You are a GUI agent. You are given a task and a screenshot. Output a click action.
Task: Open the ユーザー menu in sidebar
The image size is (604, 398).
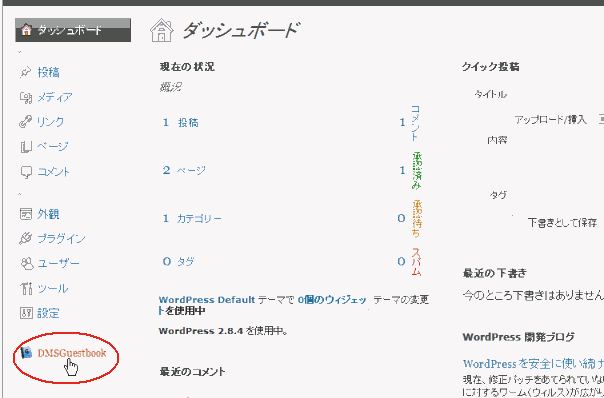58,264
